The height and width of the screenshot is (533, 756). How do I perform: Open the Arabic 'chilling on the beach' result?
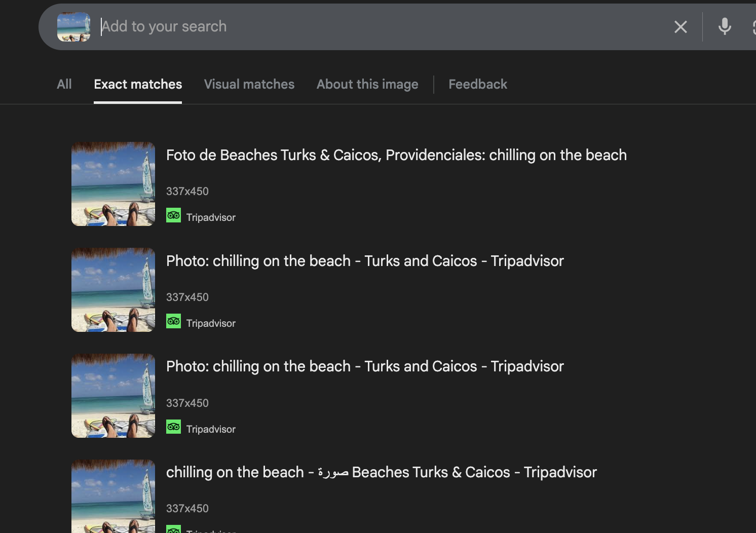(381, 472)
